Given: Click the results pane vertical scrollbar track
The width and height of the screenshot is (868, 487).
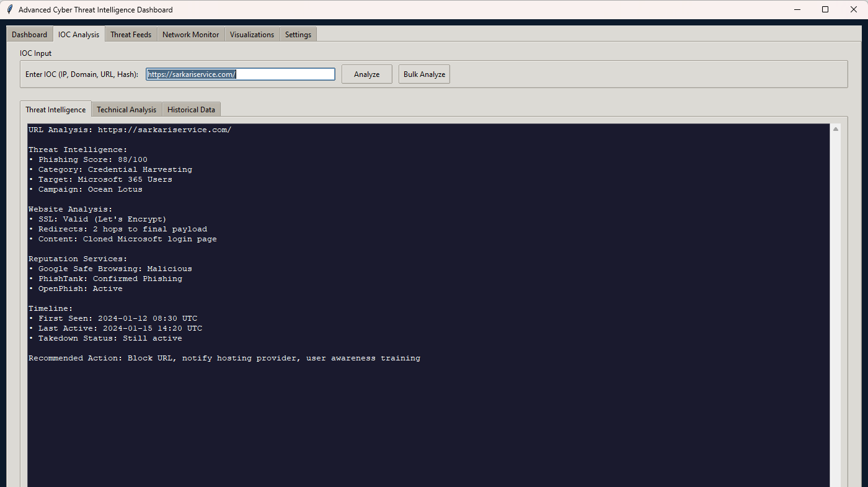Looking at the screenshot, I should 836,310.
